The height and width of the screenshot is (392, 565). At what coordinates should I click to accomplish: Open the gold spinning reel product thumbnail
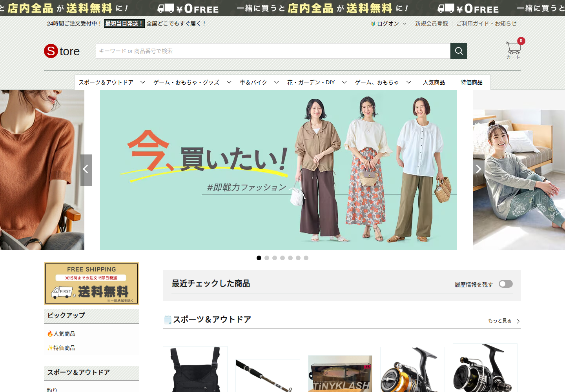click(412, 369)
